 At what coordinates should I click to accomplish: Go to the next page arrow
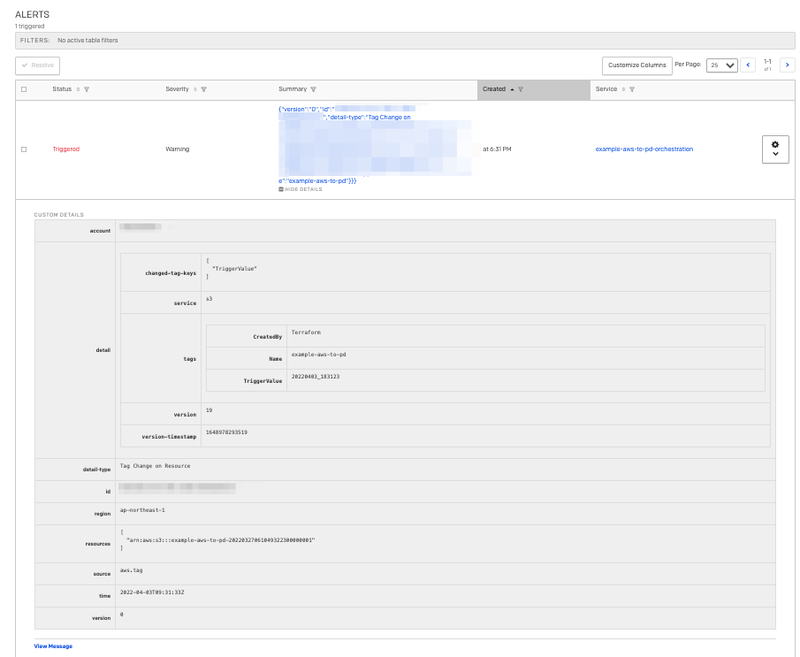787,65
